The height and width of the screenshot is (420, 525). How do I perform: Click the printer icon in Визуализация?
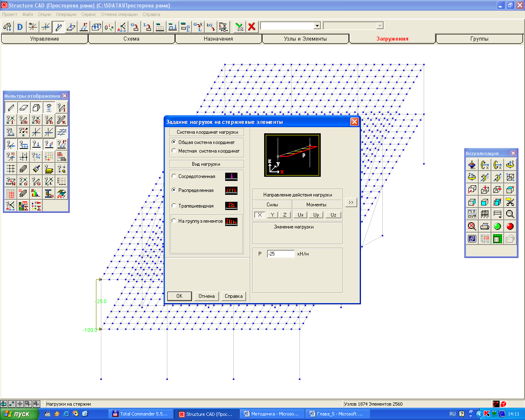pos(485,226)
